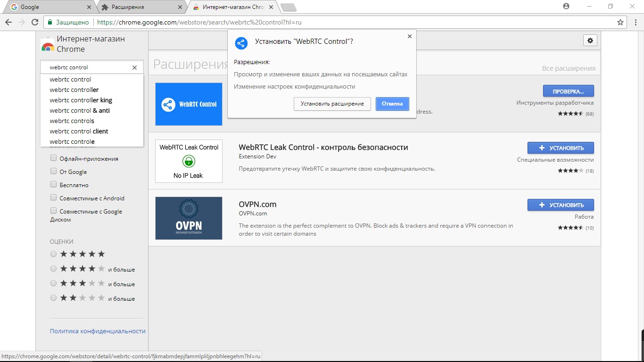Click the ПРОВЕРКА... button for WebRTC Control

coord(568,91)
